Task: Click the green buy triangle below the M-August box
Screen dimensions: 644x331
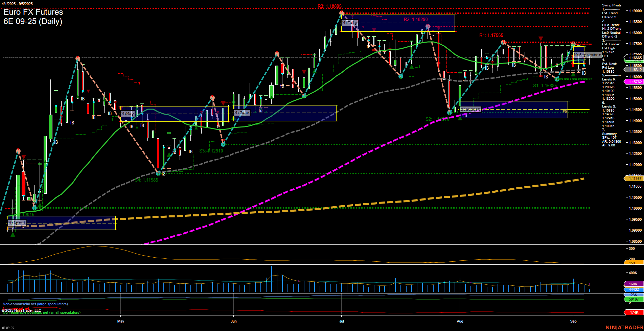Action: 460,120
